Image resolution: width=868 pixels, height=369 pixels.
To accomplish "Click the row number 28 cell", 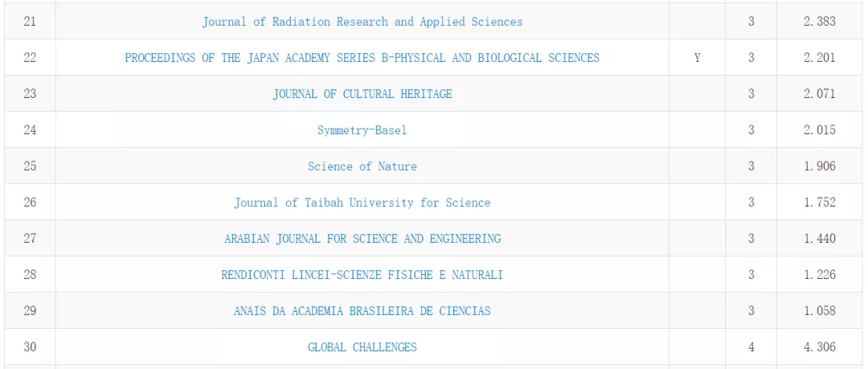I will 30,275.
